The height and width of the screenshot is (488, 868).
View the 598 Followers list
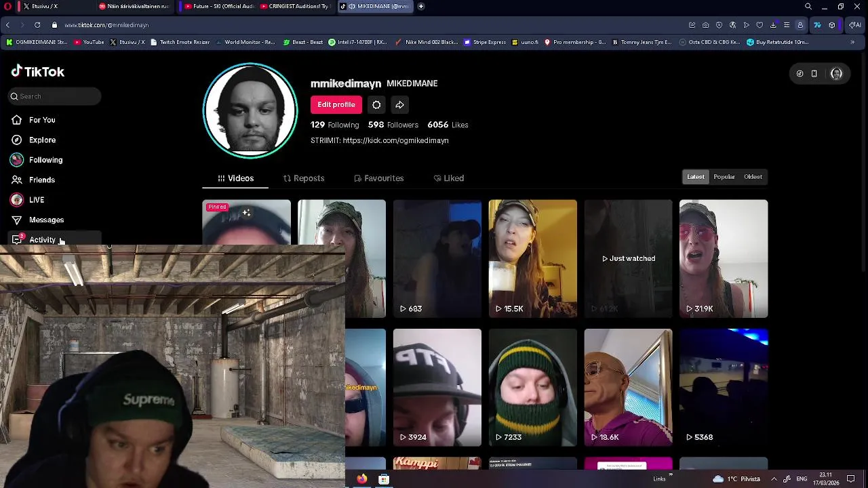pyautogui.click(x=393, y=125)
